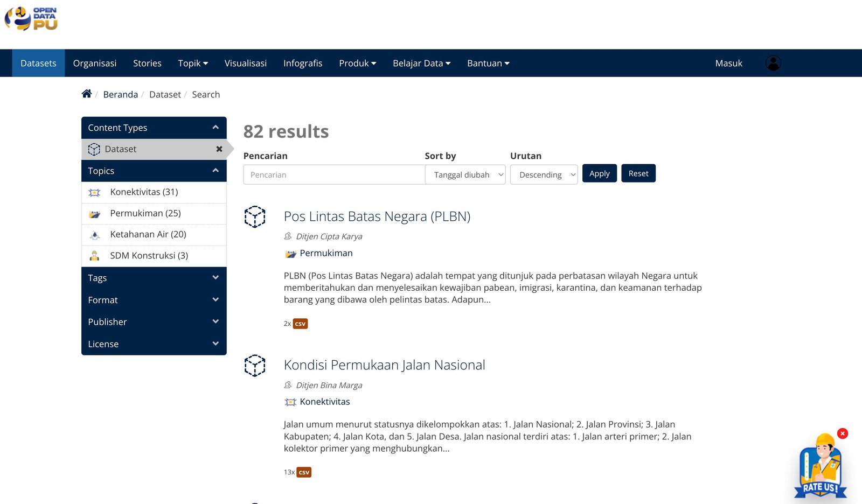
Task: Click the CSV badge under Kondisi Permukaan Jalan
Action: pos(304,472)
